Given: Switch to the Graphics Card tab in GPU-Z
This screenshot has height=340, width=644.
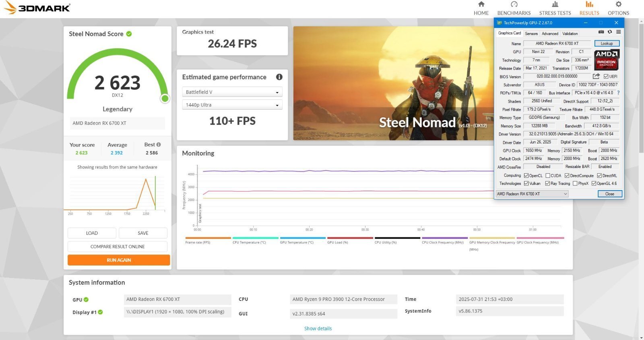Looking at the screenshot, I should point(510,33).
